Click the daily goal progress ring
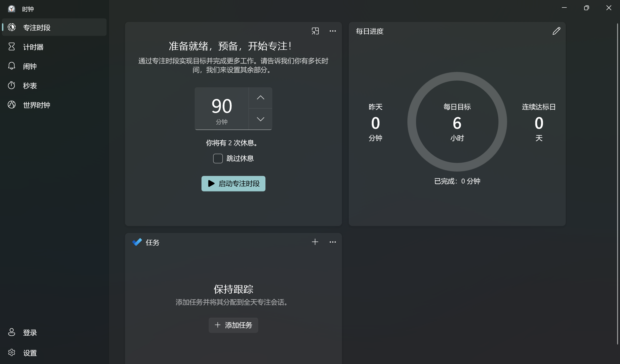Viewport: 620px width, 364px height. coord(412,122)
